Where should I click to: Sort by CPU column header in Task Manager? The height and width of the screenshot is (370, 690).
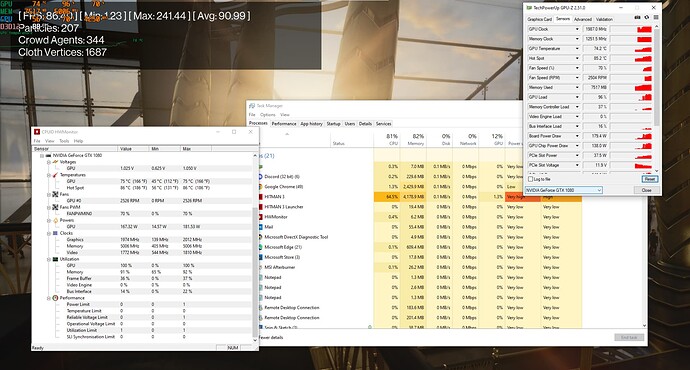tap(387, 139)
